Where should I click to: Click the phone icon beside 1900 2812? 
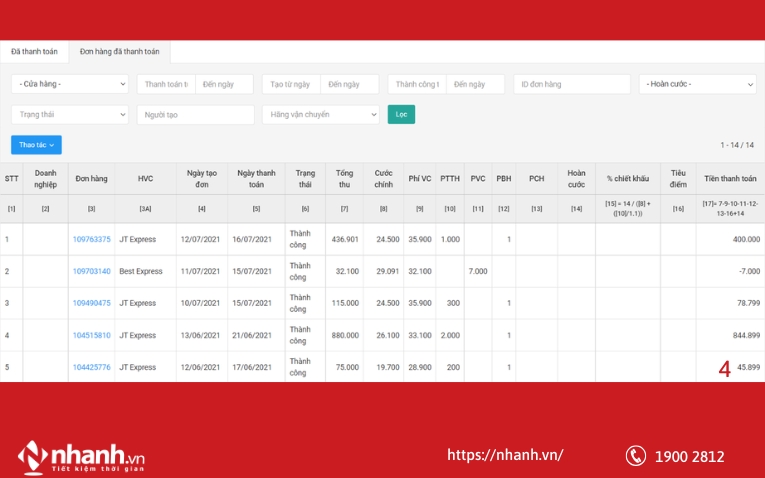636,456
